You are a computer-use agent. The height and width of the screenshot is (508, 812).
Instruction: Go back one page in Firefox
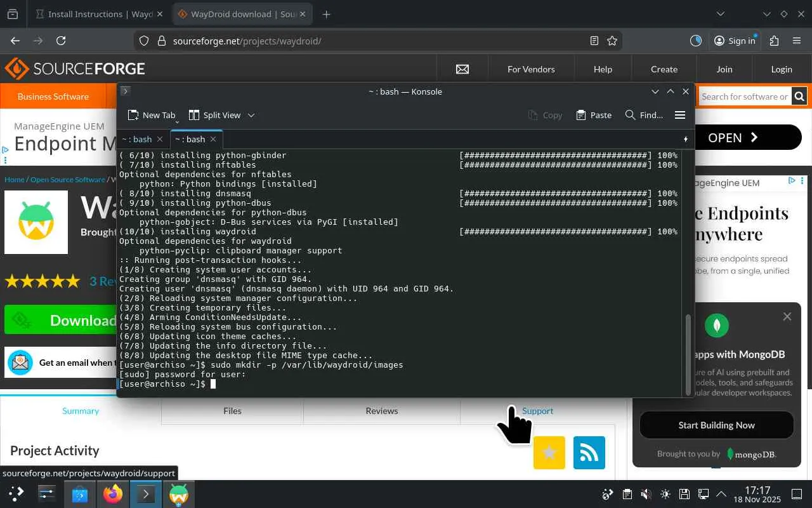click(15, 41)
